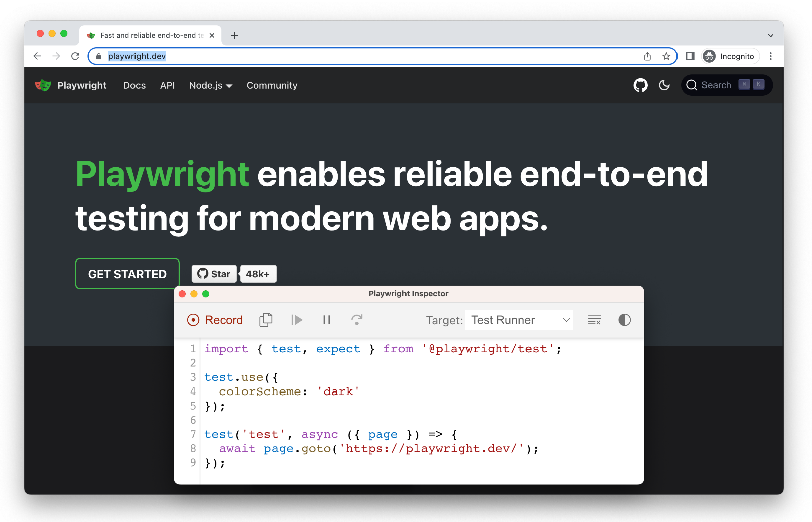Click the resume play icon in Inspector
812x522 pixels.
coord(297,320)
